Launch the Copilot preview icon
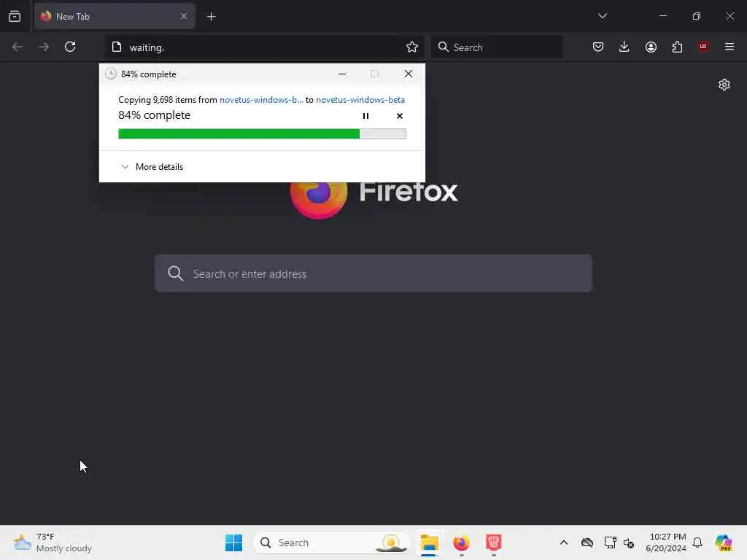This screenshot has height=560, width=747. (724, 542)
